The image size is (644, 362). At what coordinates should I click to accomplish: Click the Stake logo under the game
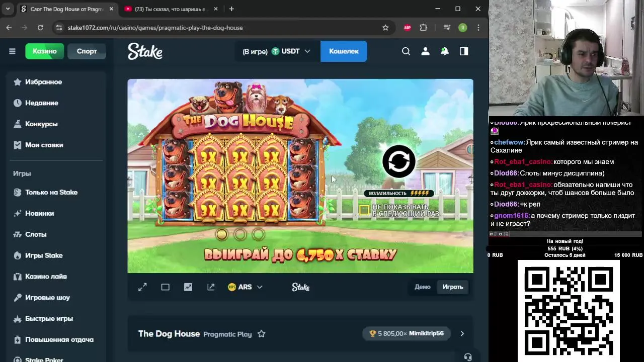click(x=301, y=287)
